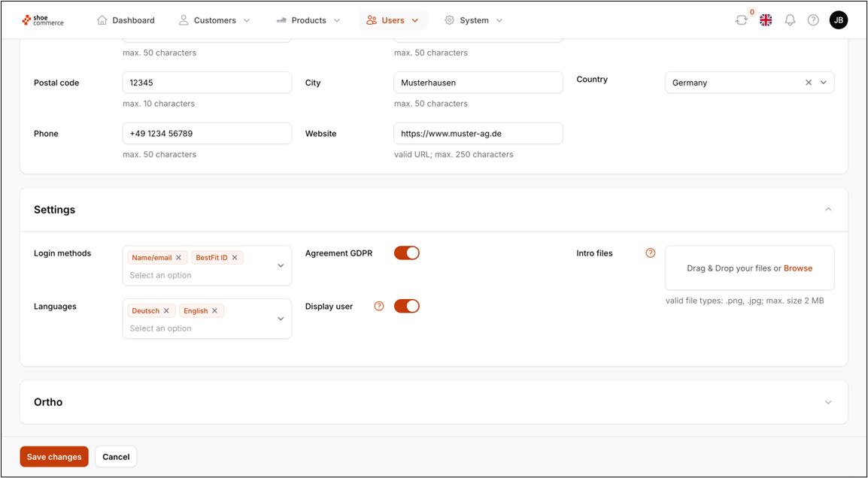The width and height of the screenshot is (868, 478).
Task: Open the Products menu
Action: tap(308, 20)
